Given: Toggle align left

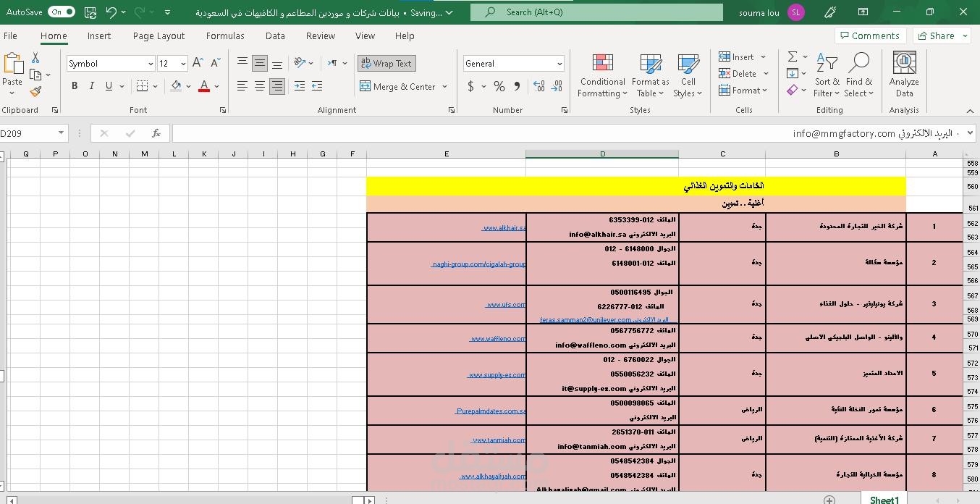Looking at the screenshot, I should point(242,86).
